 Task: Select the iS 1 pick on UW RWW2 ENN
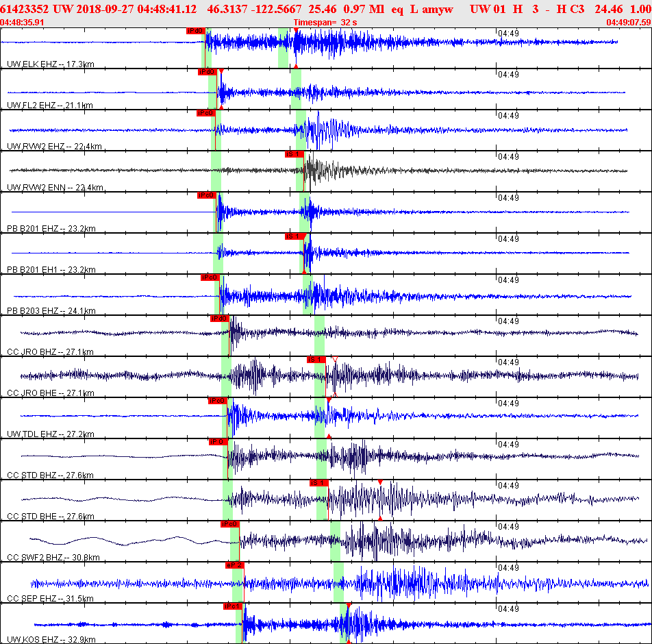pyautogui.click(x=294, y=154)
